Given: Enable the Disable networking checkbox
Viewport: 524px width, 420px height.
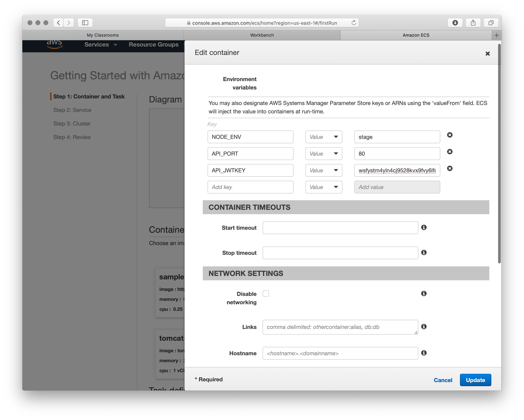Looking at the screenshot, I should coord(266,293).
